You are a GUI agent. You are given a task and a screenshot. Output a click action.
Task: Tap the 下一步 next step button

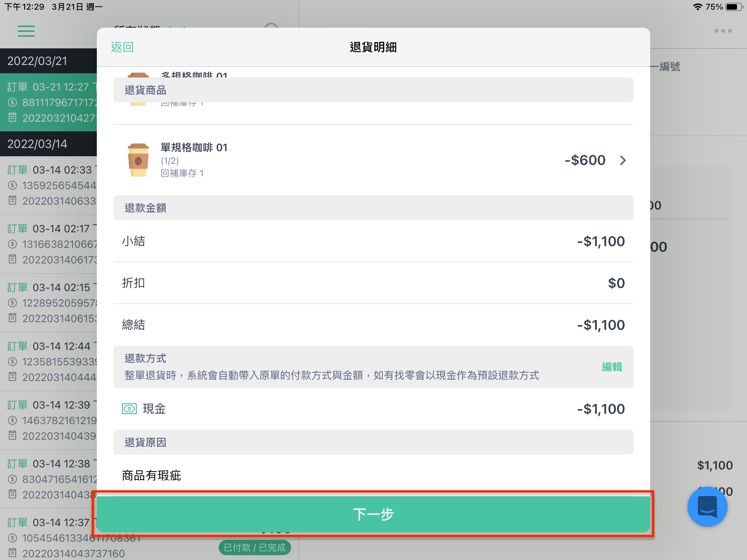(x=373, y=514)
